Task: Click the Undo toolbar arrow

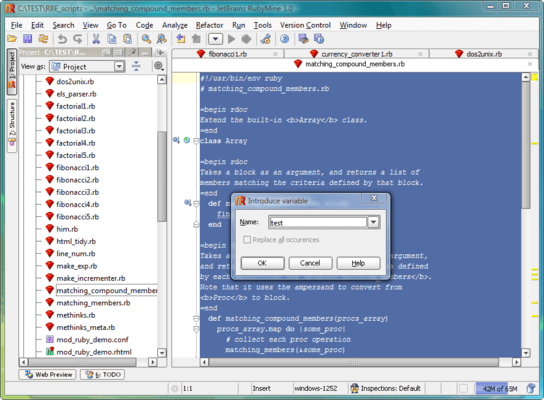Action: pos(62,39)
